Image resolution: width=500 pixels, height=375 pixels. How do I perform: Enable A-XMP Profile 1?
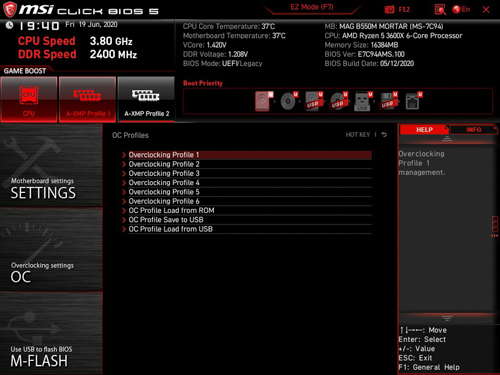pos(88,99)
